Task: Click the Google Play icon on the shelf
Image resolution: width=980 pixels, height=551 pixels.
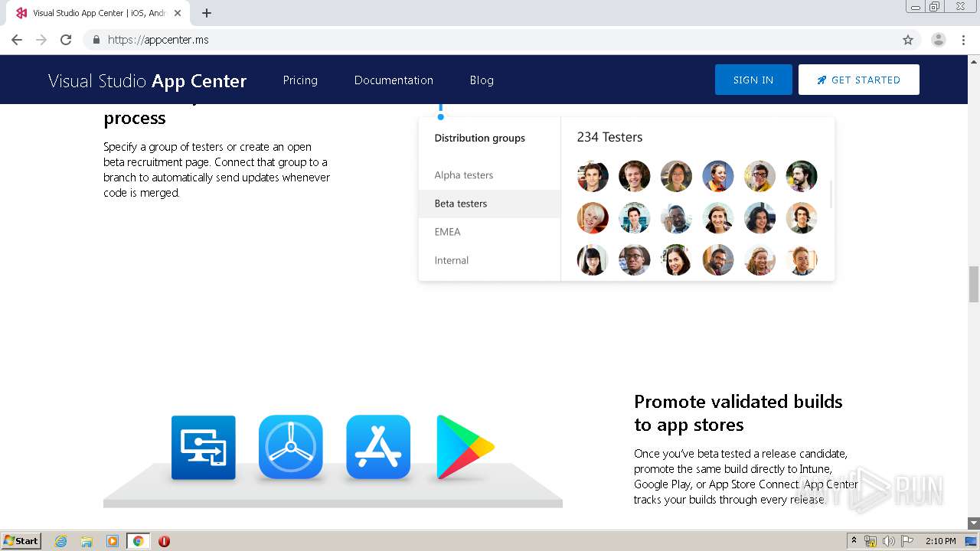Action: coord(465,448)
